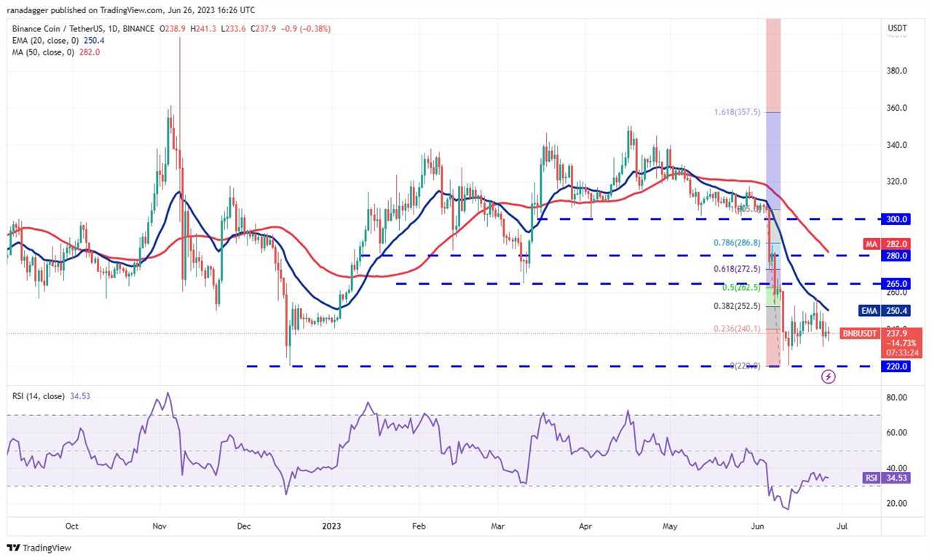Select the 265.0 price level label

[x=897, y=283]
